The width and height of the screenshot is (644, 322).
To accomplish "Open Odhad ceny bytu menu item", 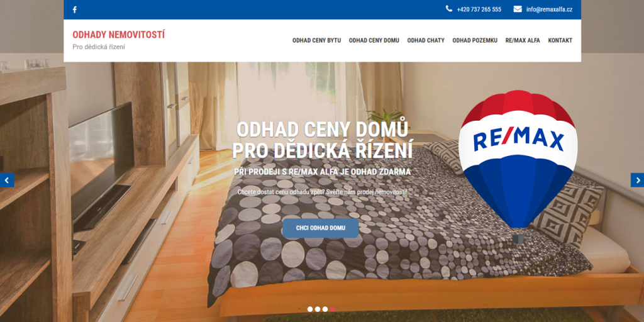I will [317, 40].
